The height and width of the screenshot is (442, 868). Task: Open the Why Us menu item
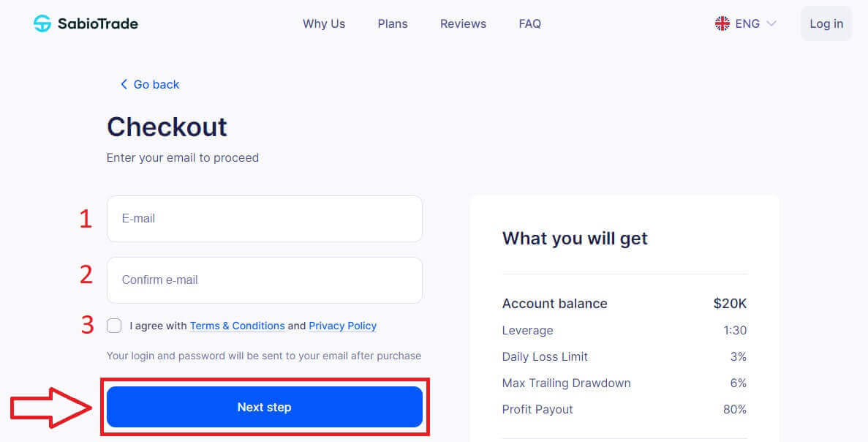coord(324,23)
